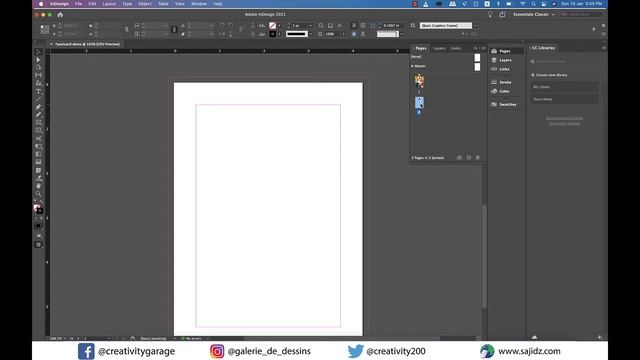Select the Page tool
The width and height of the screenshot is (640, 360).
(x=38, y=68)
